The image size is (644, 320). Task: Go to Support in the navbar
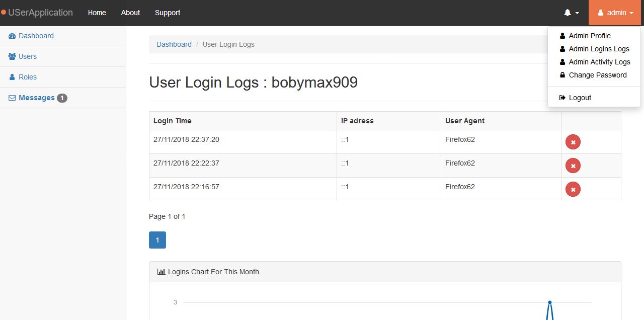168,13
